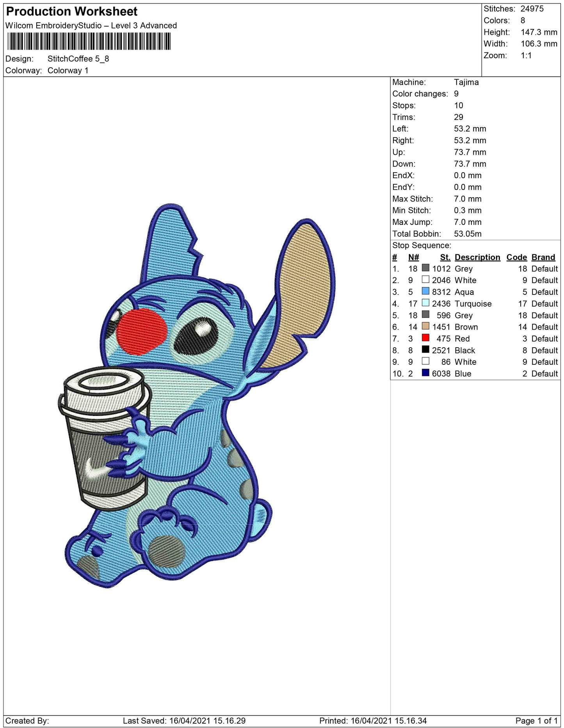Click the White swatch beside stitch count 86
This screenshot has height=728, width=564.
click(425, 362)
